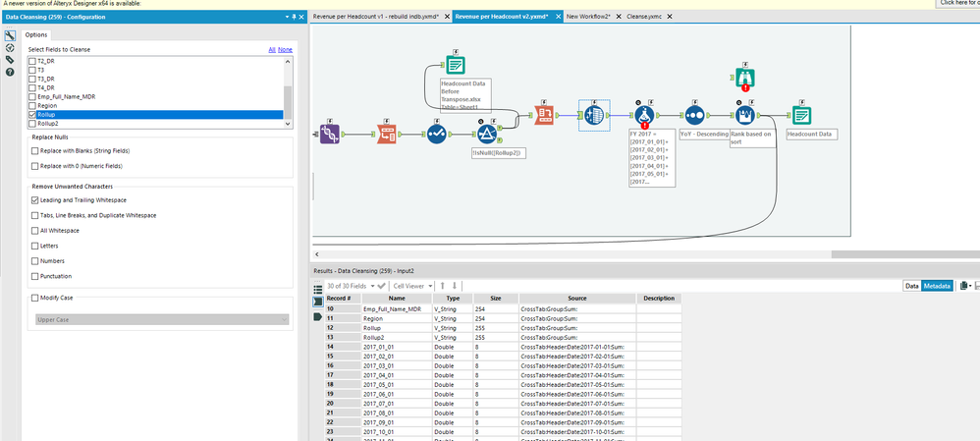Open the copy icon dropdown arrow in results
The height and width of the screenshot is (441, 980).
[x=970, y=286]
